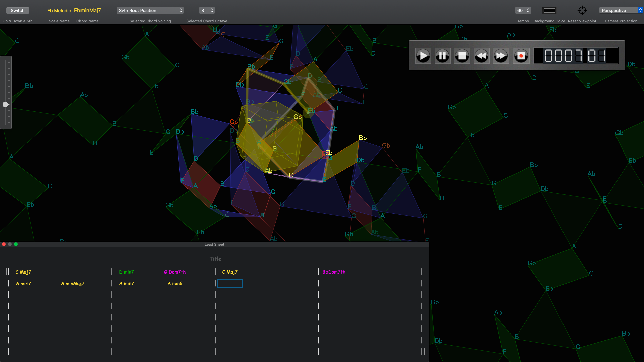This screenshot has height=362, width=644.
Task: Open the Background Color swatch
Action: pyautogui.click(x=549, y=10)
